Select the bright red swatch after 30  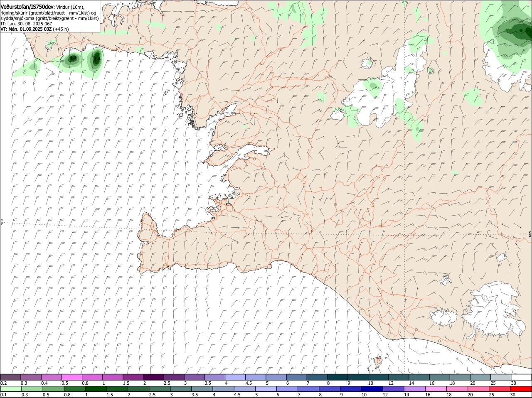point(521,389)
